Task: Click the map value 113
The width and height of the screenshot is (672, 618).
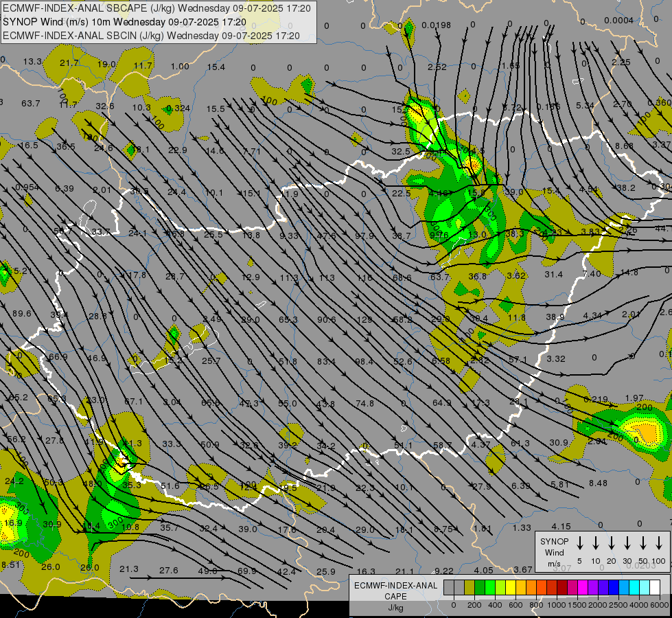Action: click(x=327, y=278)
